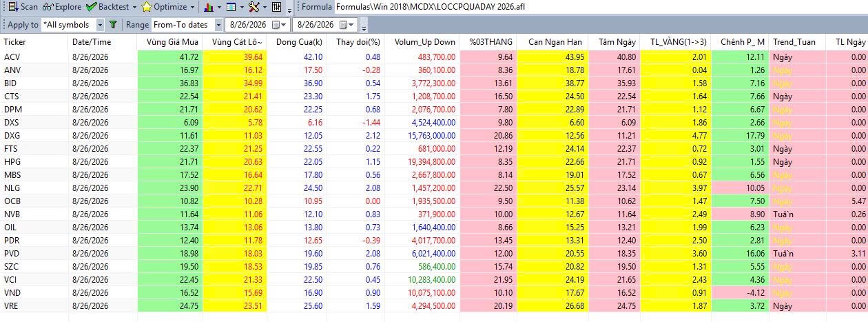Click the Chênh P_ M column header
The width and height of the screenshot is (868, 322).
[740, 42]
